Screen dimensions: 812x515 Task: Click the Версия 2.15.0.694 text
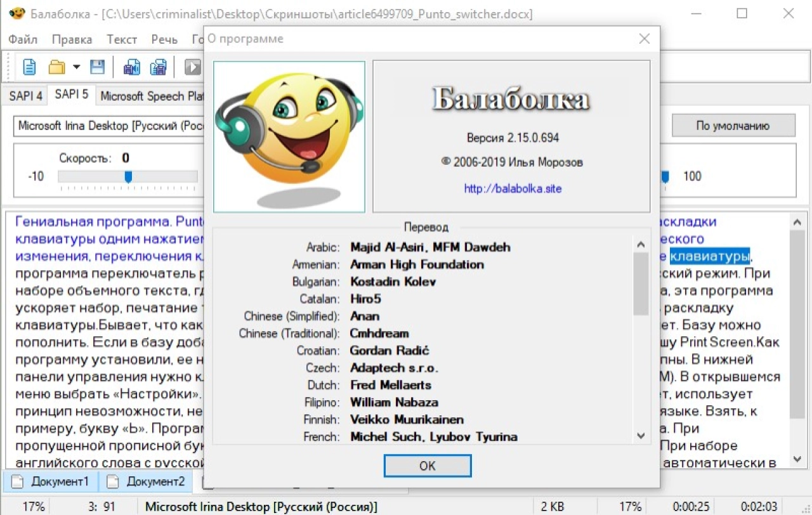click(513, 138)
